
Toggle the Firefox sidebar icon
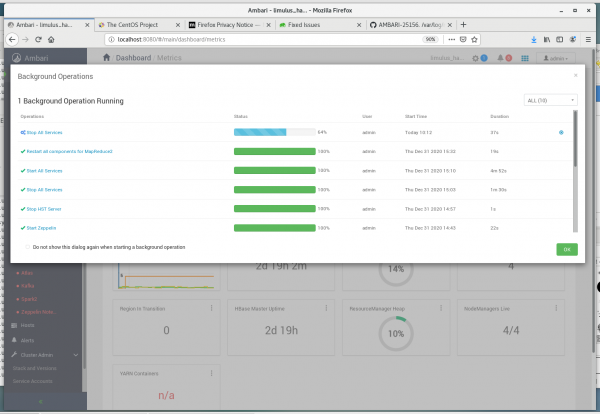point(559,39)
